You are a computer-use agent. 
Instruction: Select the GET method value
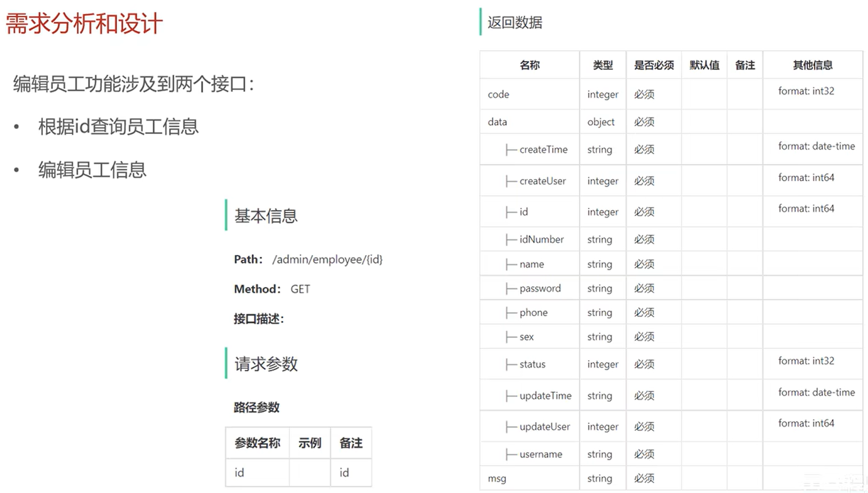pos(300,289)
